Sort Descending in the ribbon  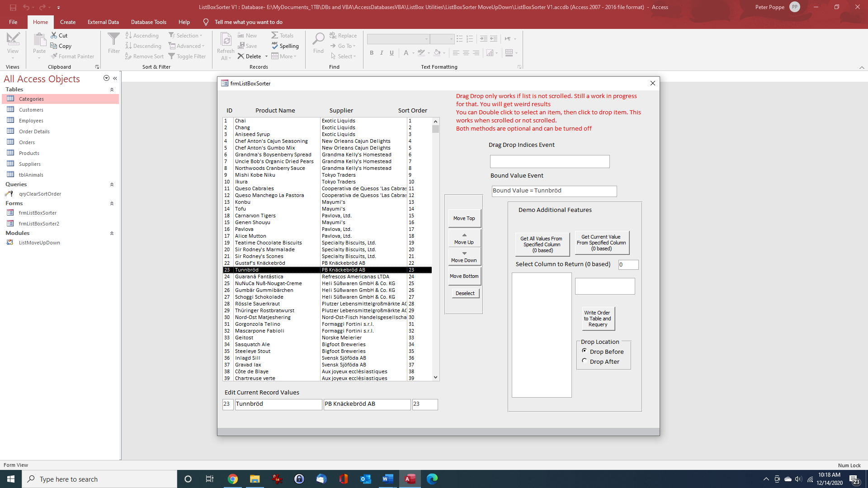(x=143, y=46)
